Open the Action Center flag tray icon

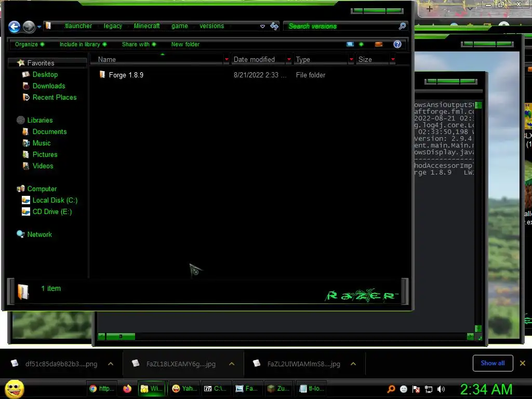(416, 389)
